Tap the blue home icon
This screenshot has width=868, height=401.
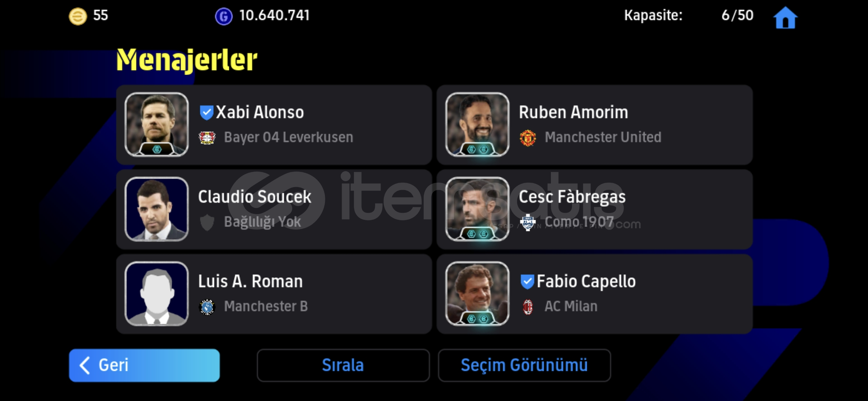(785, 17)
